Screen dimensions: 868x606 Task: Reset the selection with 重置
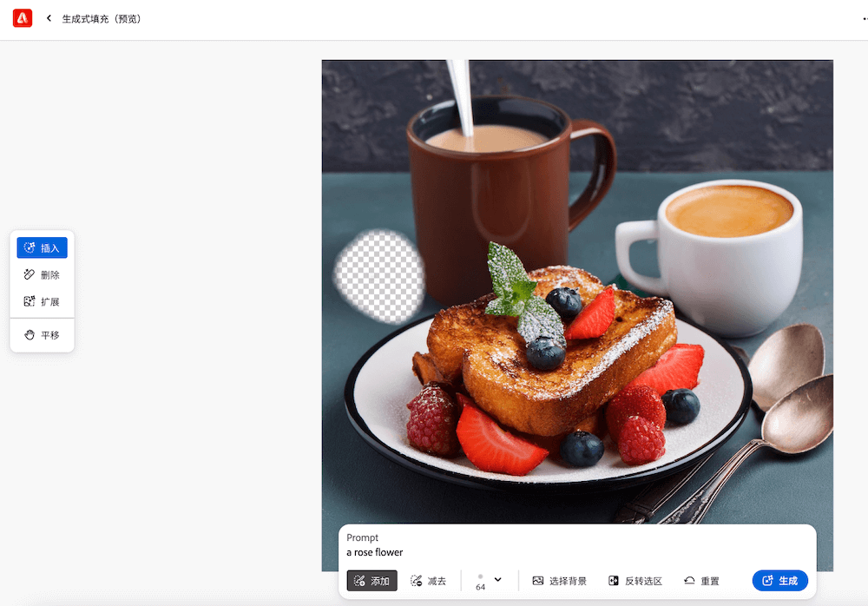701,581
